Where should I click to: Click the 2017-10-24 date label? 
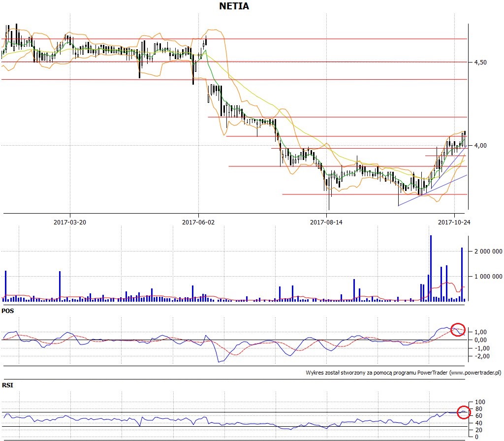pos(454,222)
